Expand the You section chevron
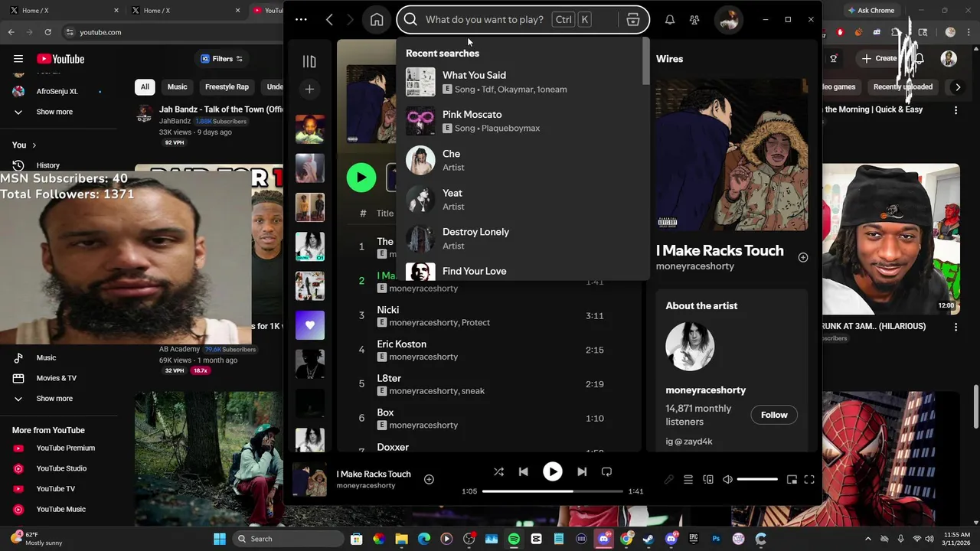The width and height of the screenshot is (980, 551). [x=34, y=145]
